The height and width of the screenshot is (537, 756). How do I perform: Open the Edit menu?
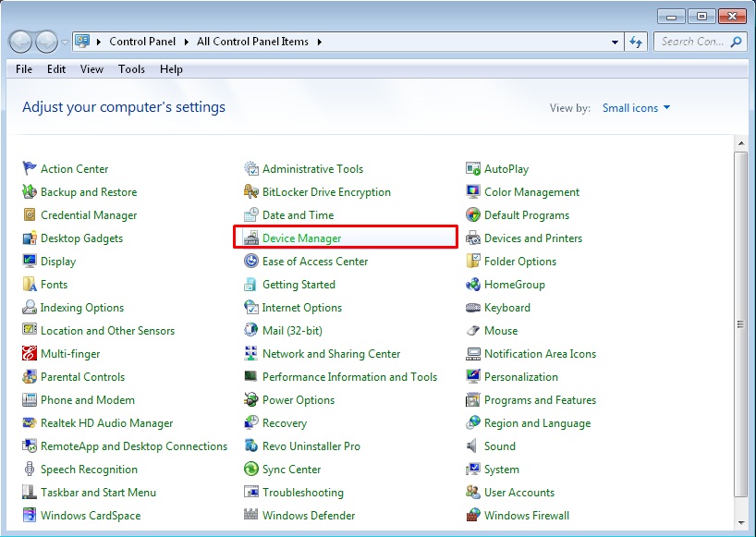(x=56, y=69)
